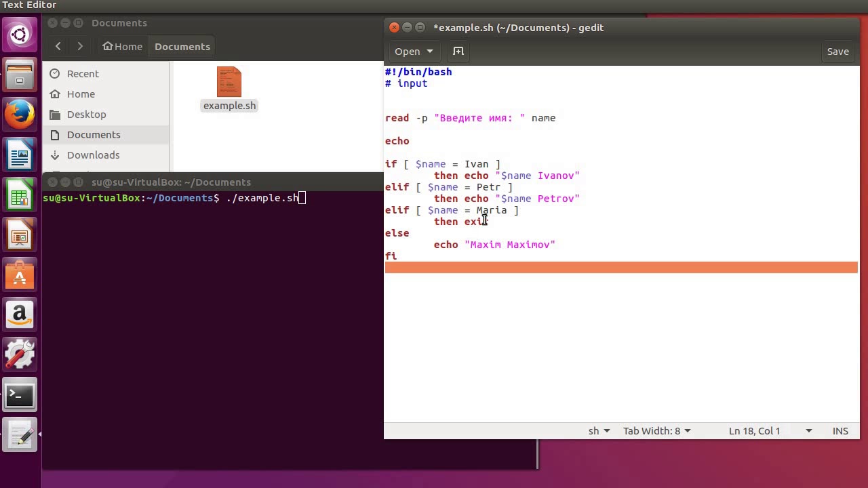
Task: Go back in the Files window
Action: (x=58, y=46)
